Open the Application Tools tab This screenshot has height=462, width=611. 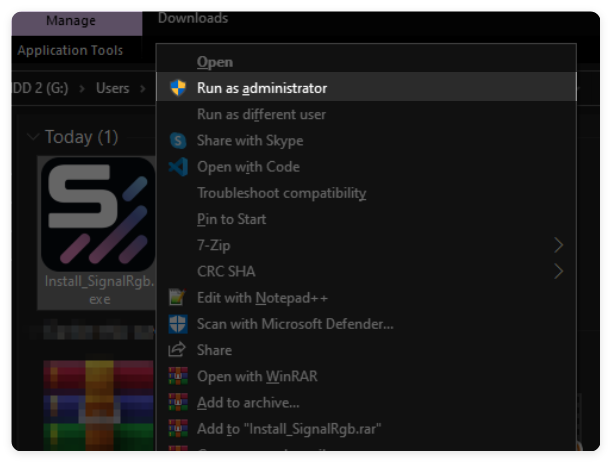(x=70, y=50)
